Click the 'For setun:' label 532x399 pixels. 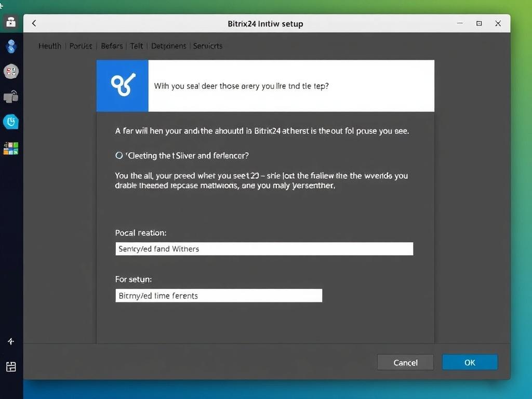pos(134,279)
